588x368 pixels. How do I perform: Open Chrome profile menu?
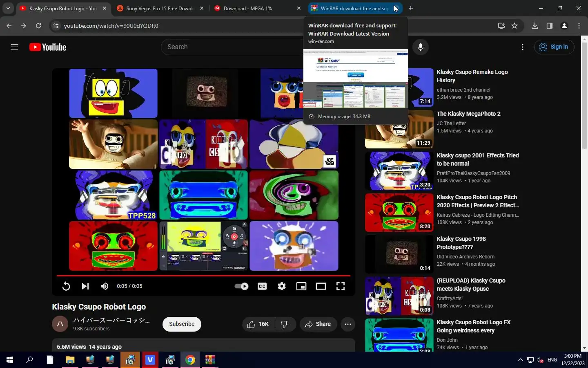tap(564, 26)
